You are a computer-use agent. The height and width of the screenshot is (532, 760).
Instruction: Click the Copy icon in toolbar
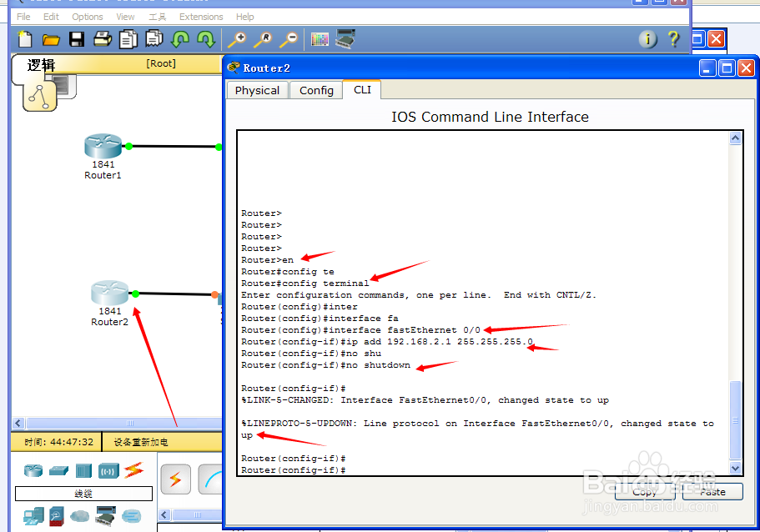tap(128, 39)
